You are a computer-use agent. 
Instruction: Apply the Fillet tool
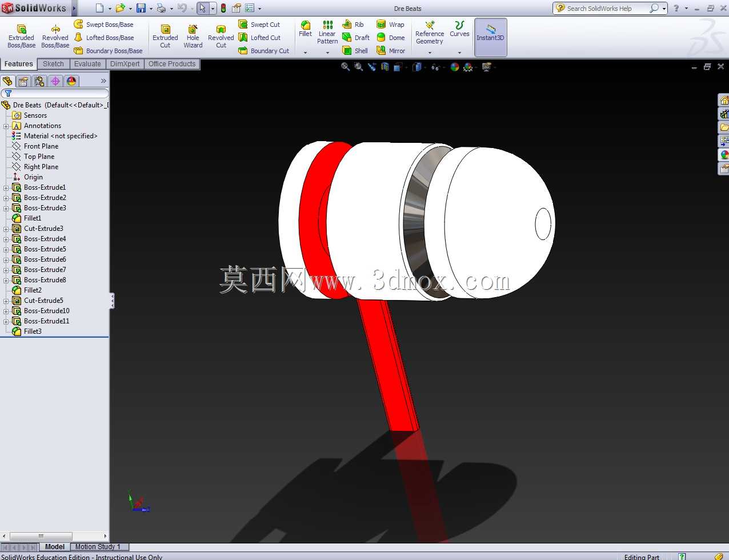306,29
